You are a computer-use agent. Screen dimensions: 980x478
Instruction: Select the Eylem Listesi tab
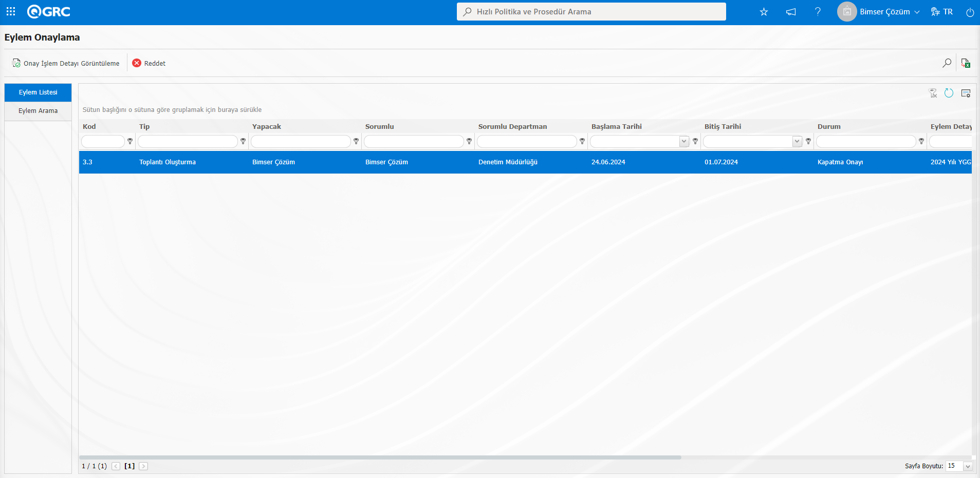pos(38,92)
